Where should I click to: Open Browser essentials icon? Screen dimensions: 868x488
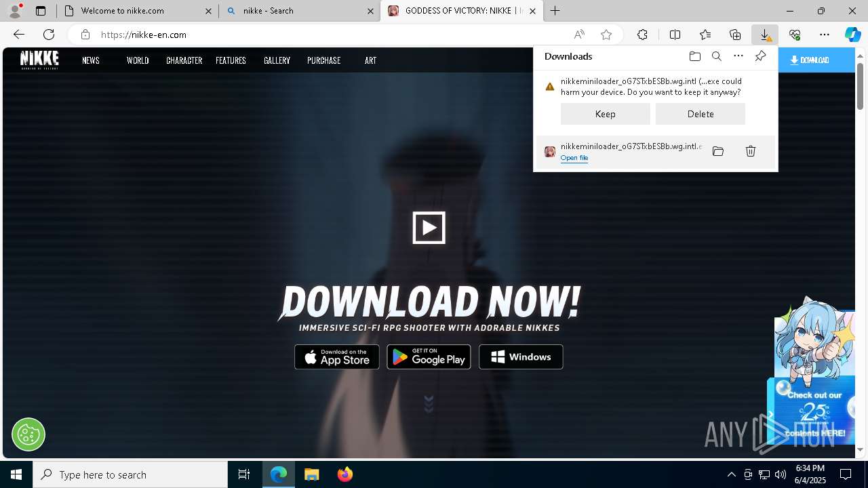[795, 35]
